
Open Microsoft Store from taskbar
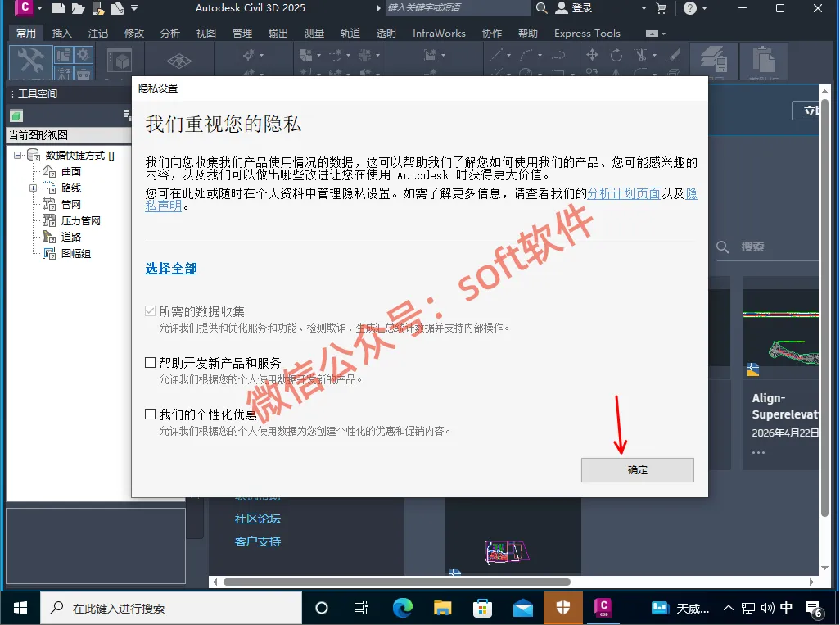pyautogui.click(x=482, y=608)
